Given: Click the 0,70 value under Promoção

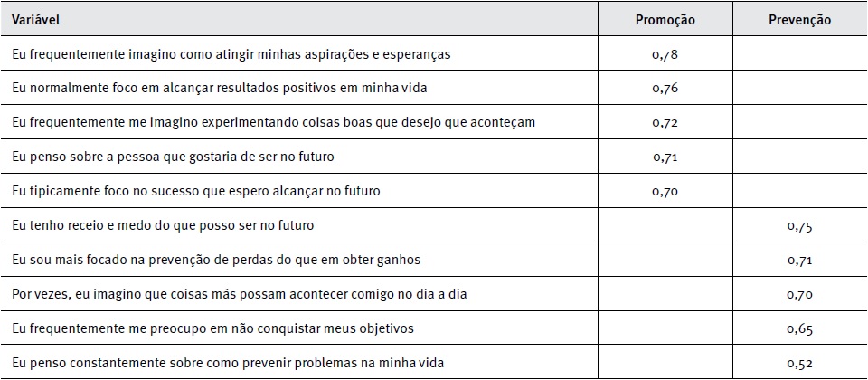Looking at the screenshot, I should point(664,191).
